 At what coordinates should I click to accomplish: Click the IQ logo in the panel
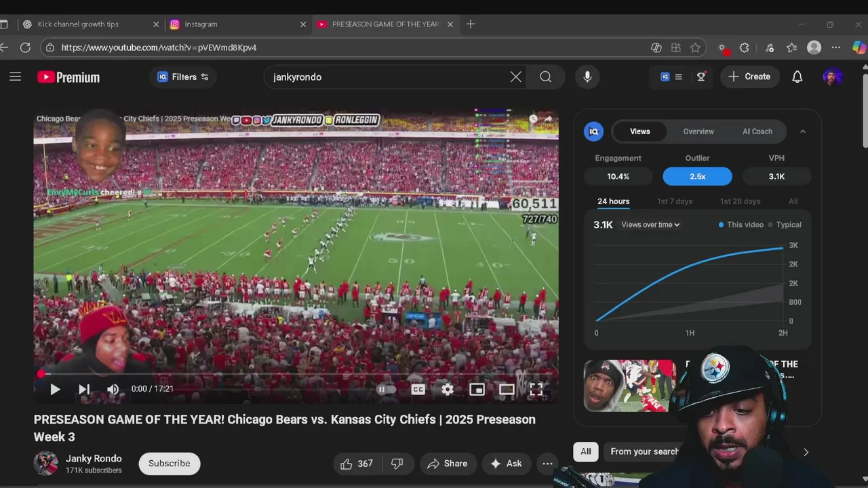pos(593,131)
